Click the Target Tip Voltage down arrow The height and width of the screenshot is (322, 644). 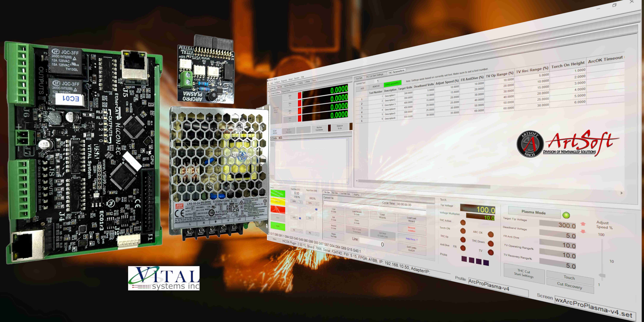(x=583, y=231)
